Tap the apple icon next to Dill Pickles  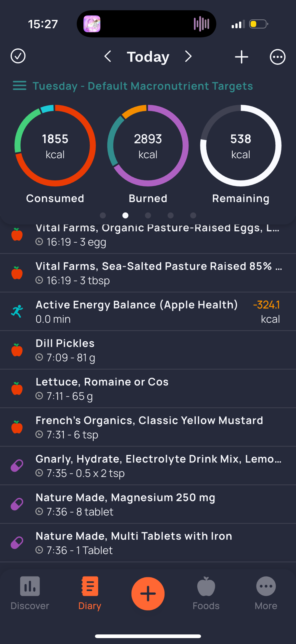pos(17,350)
